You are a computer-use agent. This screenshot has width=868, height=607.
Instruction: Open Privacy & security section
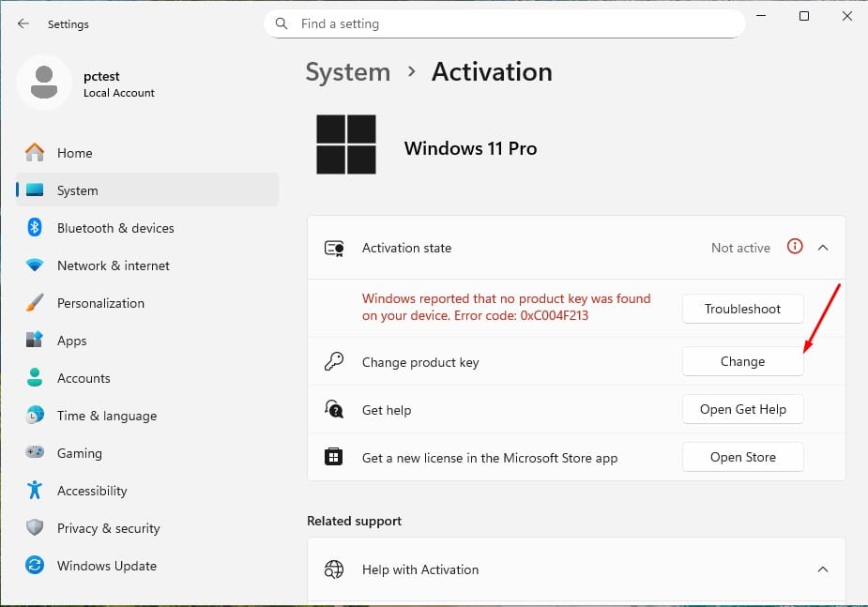click(x=108, y=528)
